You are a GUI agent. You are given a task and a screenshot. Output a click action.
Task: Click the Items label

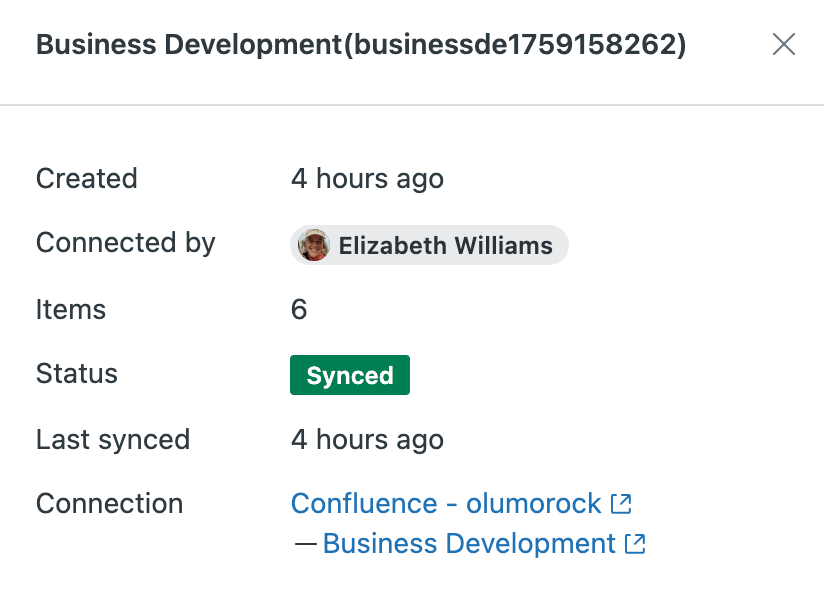[x=71, y=309]
